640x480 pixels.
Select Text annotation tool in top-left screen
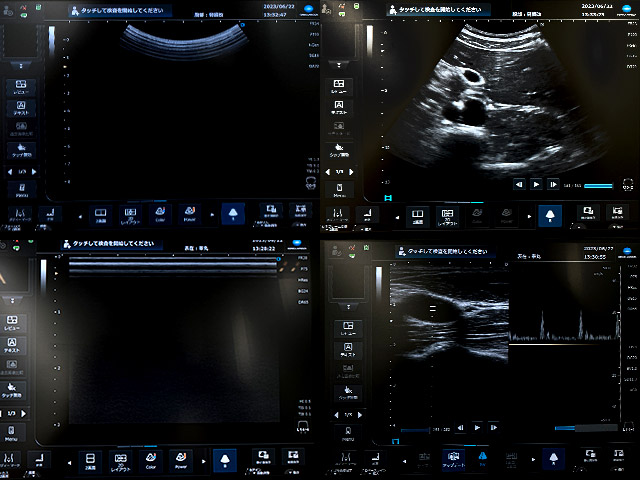pos(21,108)
